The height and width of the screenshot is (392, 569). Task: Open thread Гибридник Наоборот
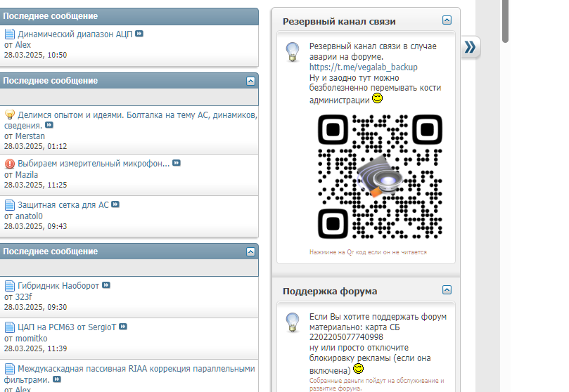(58, 286)
